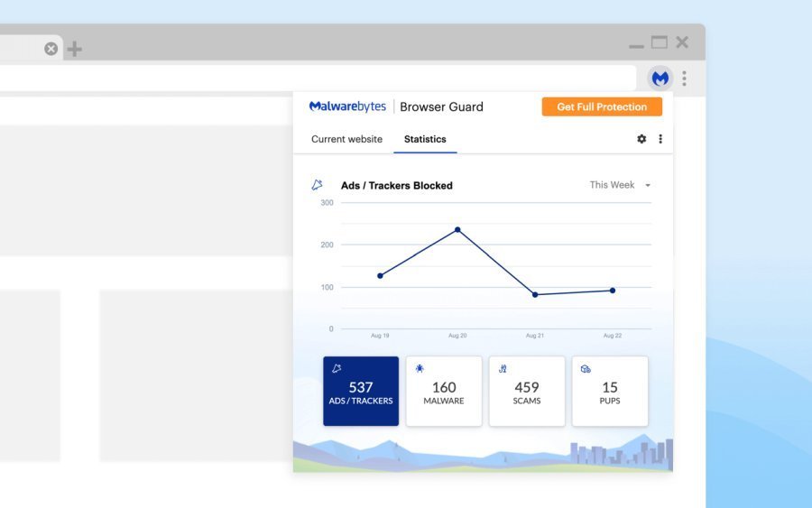Open a new tab with plus button
Viewport: 812px width, 508px height.
[x=75, y=49]
